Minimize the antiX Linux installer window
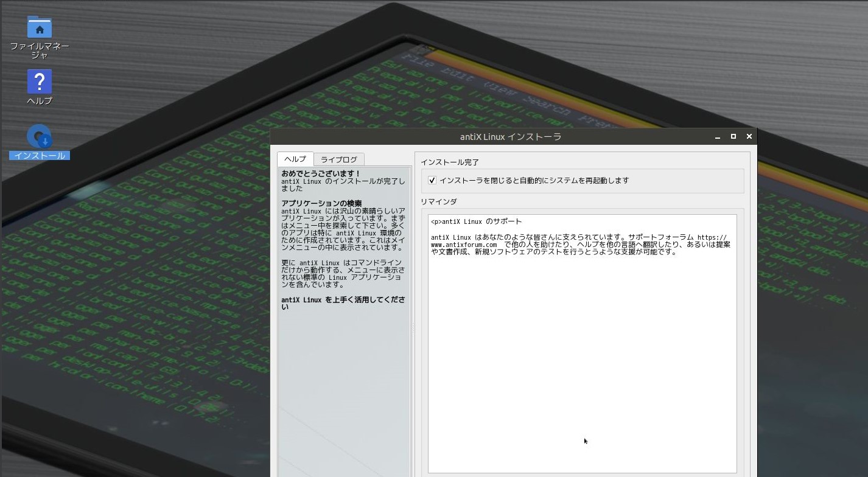Viewport: 868px width, 477px height. coord(718,137)
